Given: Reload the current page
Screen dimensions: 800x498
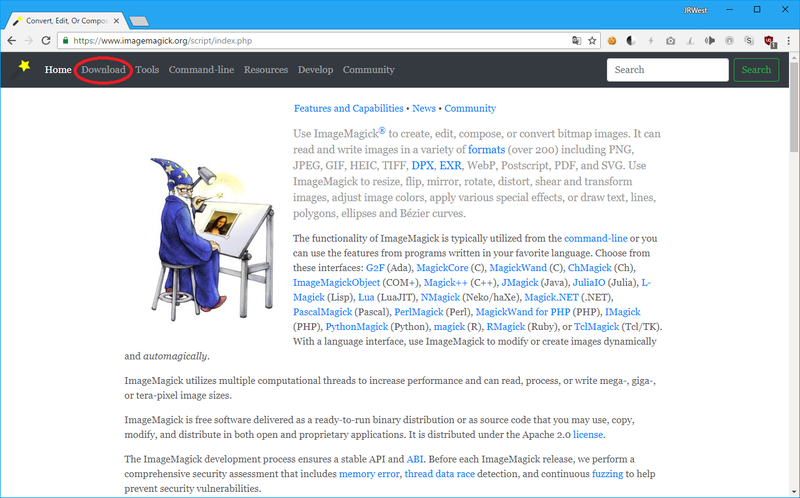Looking at the screenshot, I should (46, 41).
